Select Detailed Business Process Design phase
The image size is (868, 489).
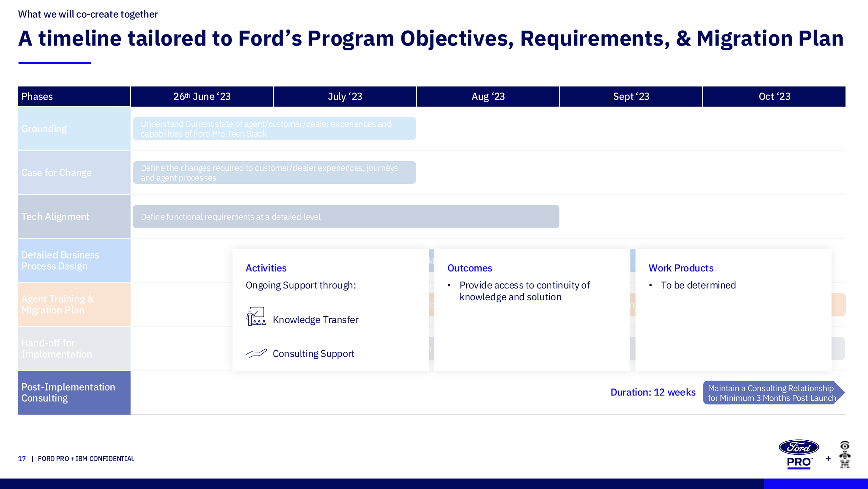(74, 260)
